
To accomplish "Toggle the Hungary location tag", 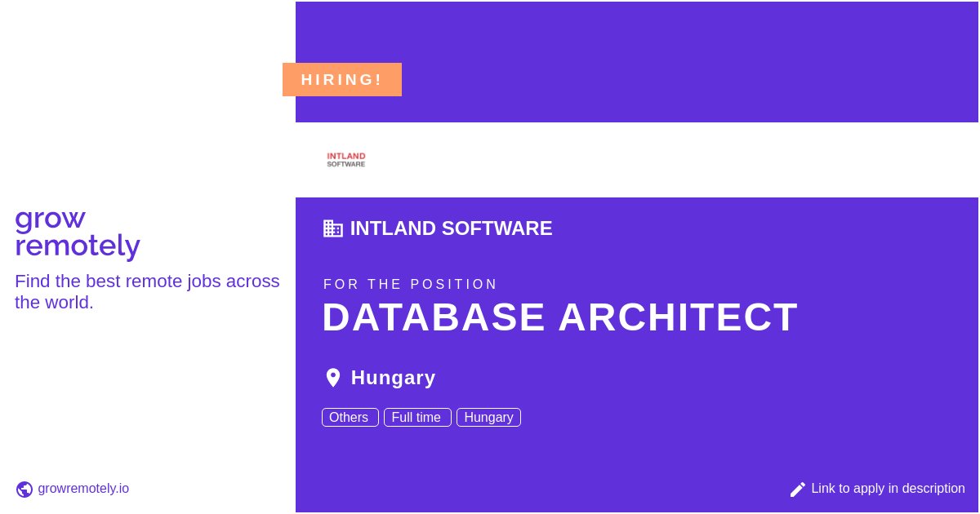I will [x=488, y=417].
